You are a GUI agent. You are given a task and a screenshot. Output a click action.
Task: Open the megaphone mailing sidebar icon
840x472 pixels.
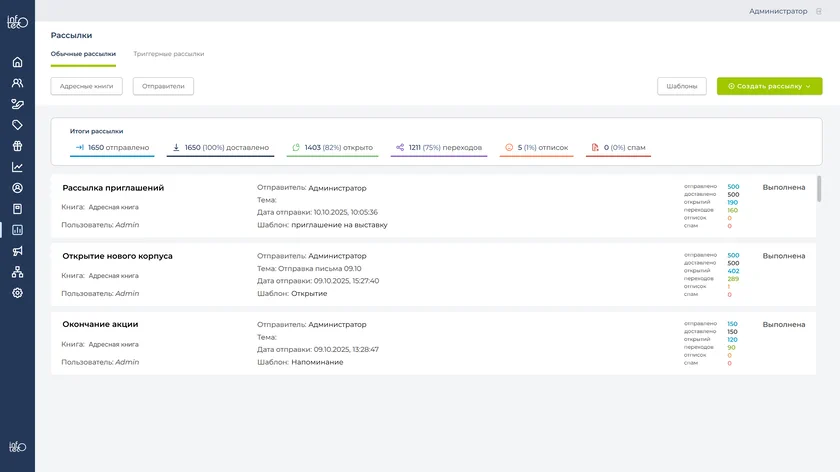tap(17, 251)
